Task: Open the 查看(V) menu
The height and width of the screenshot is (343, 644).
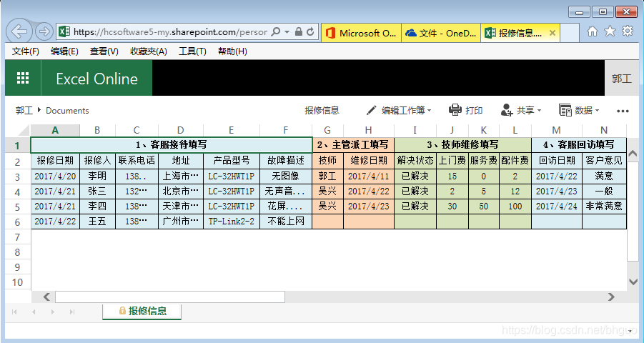Action: (104, 51)
